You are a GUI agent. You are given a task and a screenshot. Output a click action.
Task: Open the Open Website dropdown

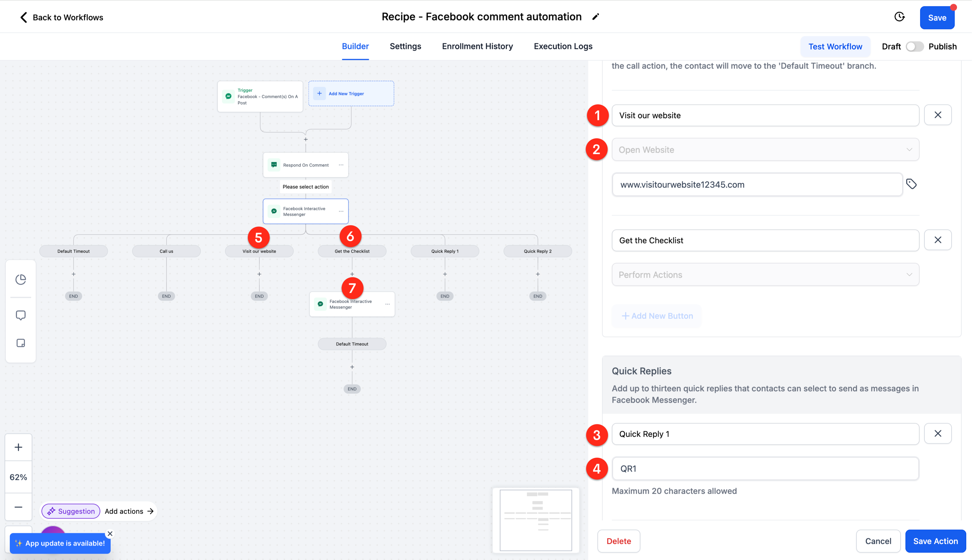[x=765, y=150]
